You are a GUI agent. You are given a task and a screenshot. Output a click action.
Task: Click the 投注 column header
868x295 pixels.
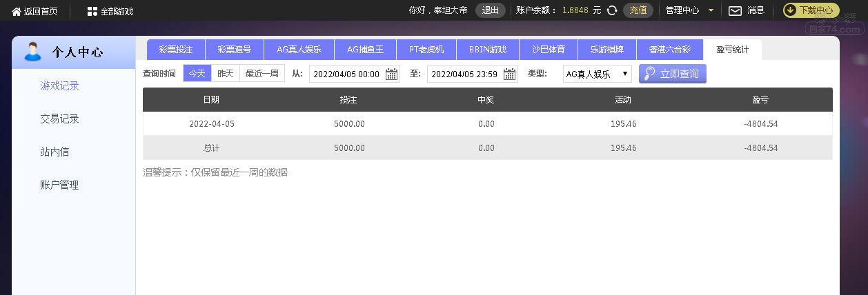click(x=348, y=100)
